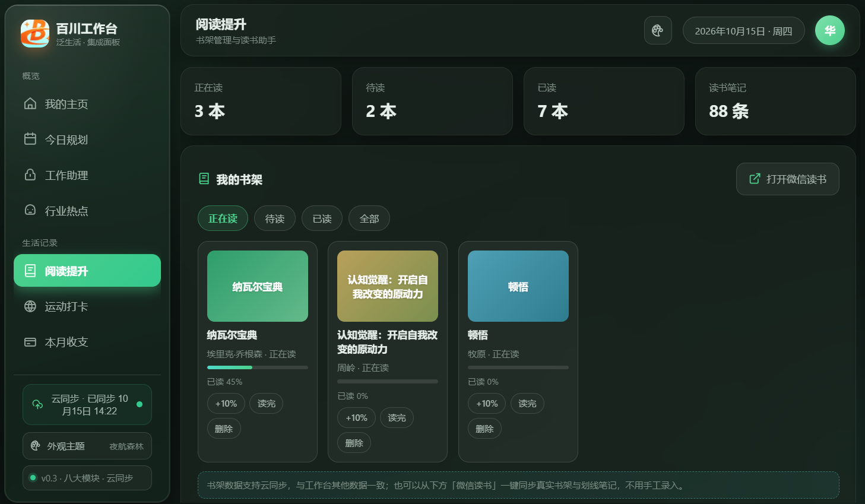Select the 阅读提升 sidebar item
Image resolution: width=865 pixels, height=504 pixels.
pyautogui.click(x=87, y=271)
